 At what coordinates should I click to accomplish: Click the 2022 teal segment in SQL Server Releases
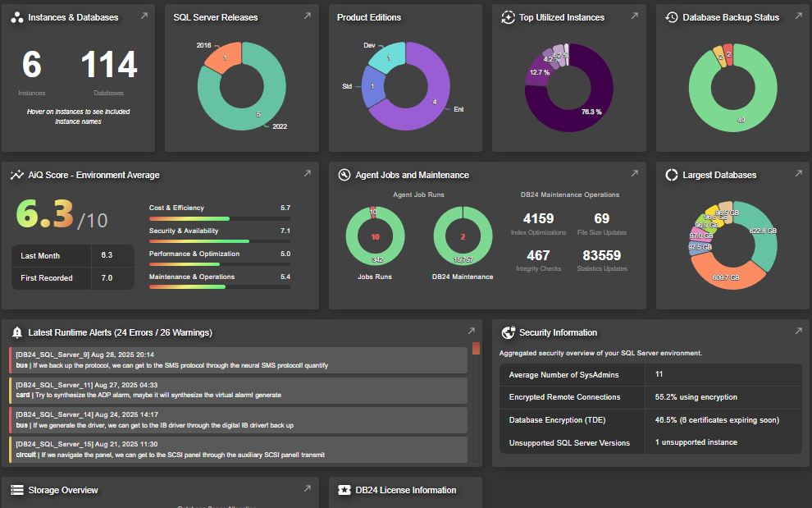click(x=259, y=115)
